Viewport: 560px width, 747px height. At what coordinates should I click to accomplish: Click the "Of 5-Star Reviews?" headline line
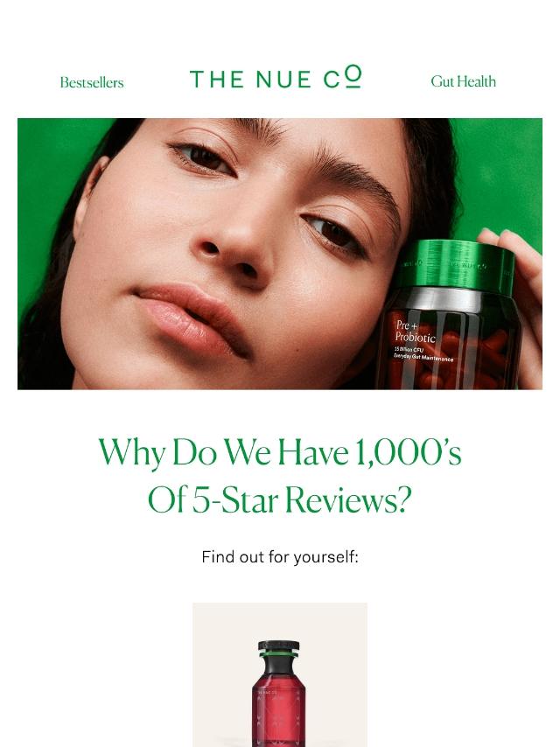click(x=279, y=499)
